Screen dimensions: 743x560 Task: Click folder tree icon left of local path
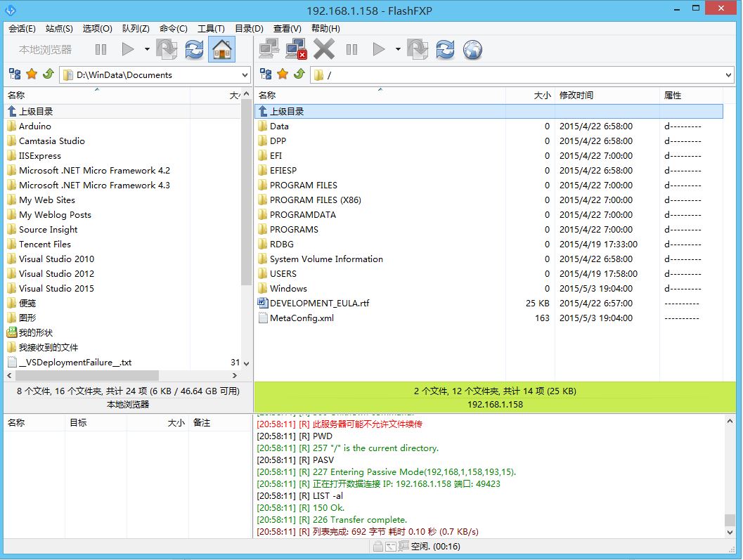[x=15, y=74]
